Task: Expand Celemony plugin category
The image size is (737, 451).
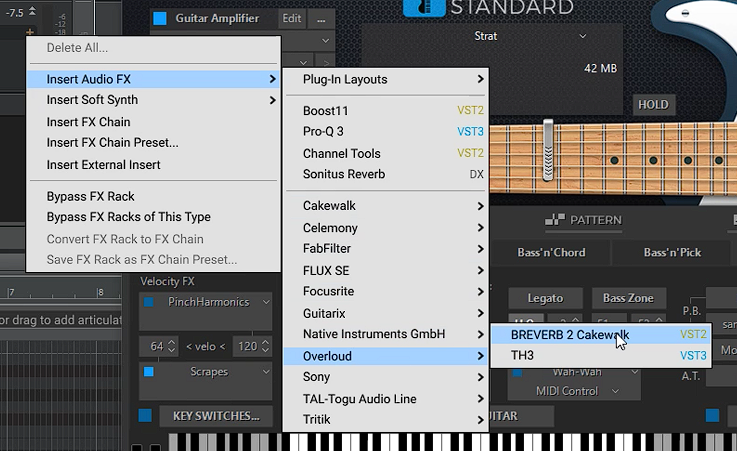Action: 386,228
